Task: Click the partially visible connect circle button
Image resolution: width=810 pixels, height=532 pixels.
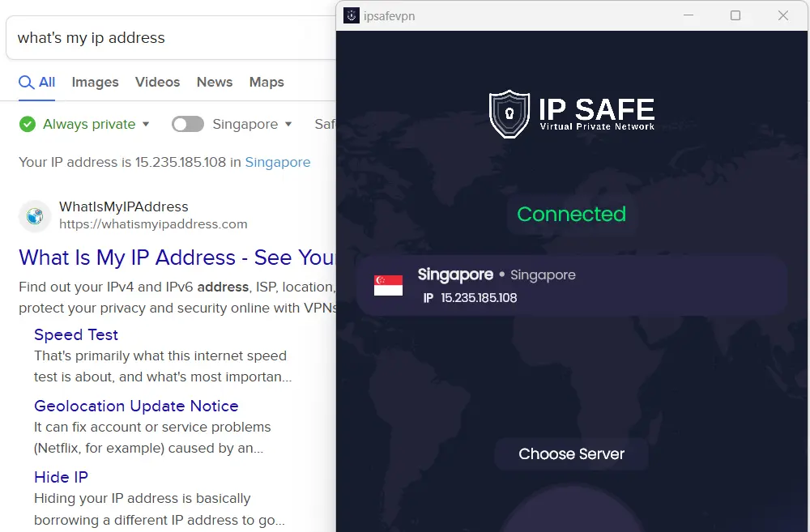Action: tap(571, 509)
